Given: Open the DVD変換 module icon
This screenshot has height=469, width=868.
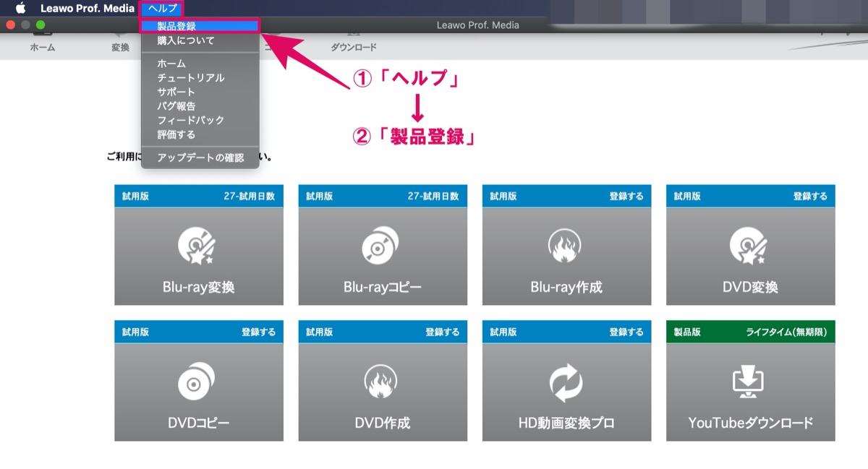Looking at the screenshot, I should 750,246.
